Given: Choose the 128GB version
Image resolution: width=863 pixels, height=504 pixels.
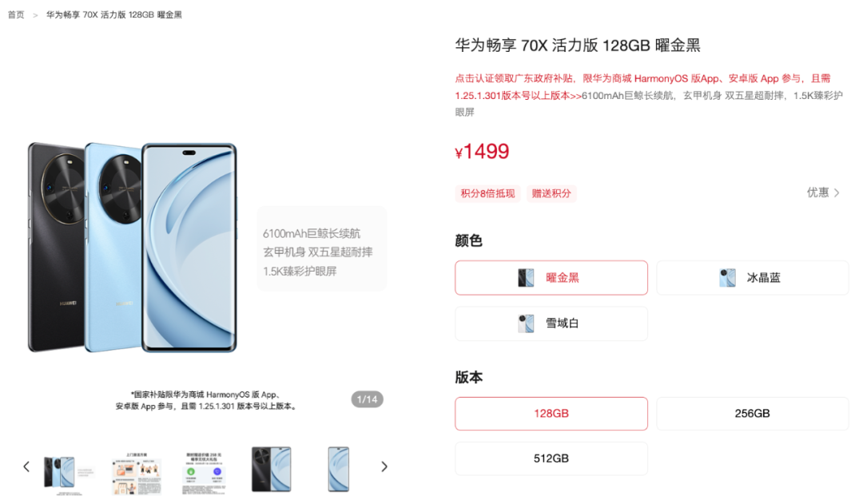Looking at the screenshot, I should (551, 414).
